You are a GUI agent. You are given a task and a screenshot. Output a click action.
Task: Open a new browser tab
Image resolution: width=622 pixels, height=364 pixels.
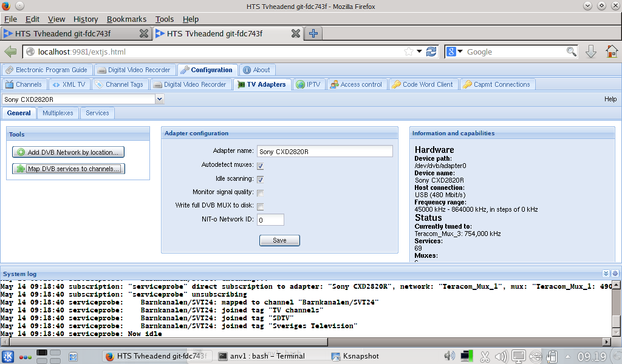point(313,33)
